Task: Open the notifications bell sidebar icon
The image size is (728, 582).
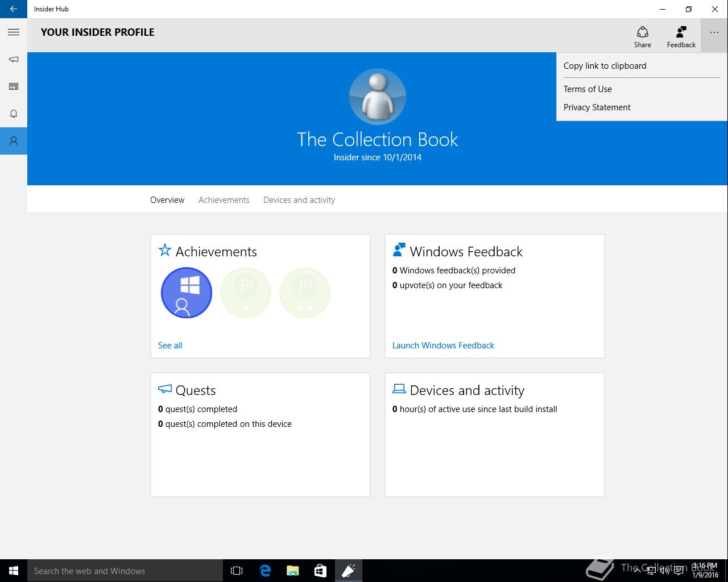Action: 14,114
